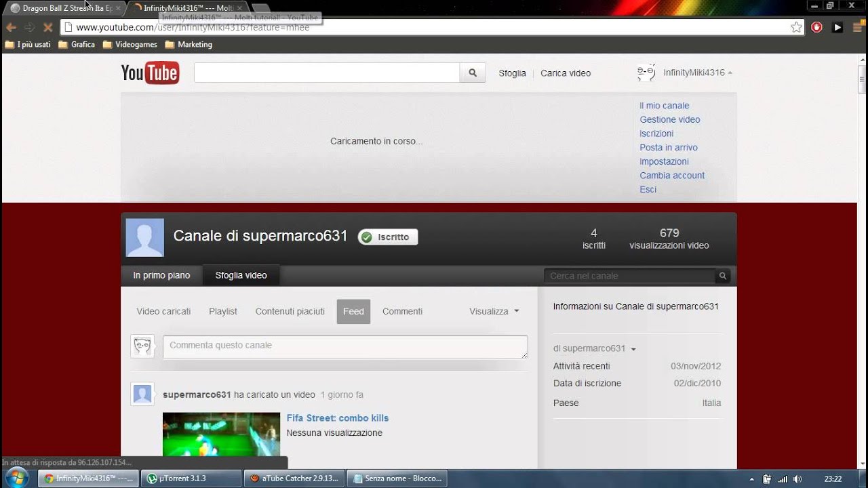Click the '4 iscritti' subscriber count
Viewport: 868px width, 488px height.
tap(594, 239)
